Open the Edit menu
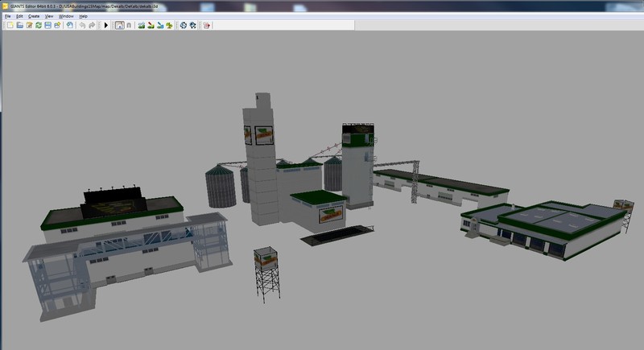 [x=19, y=16]
